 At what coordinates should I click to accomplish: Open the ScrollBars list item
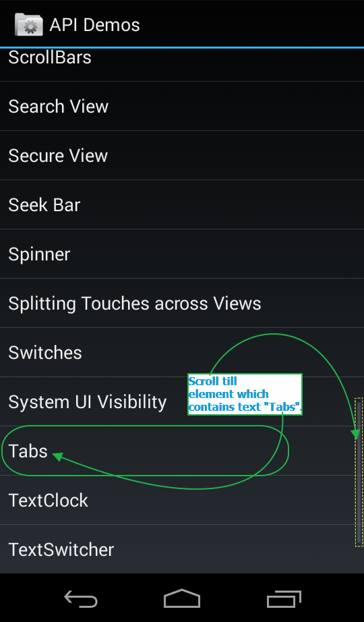(182, 65)
